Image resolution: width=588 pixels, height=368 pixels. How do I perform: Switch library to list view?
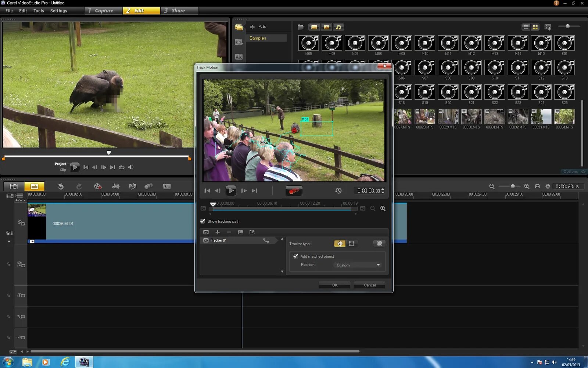(x=526, y=27)
